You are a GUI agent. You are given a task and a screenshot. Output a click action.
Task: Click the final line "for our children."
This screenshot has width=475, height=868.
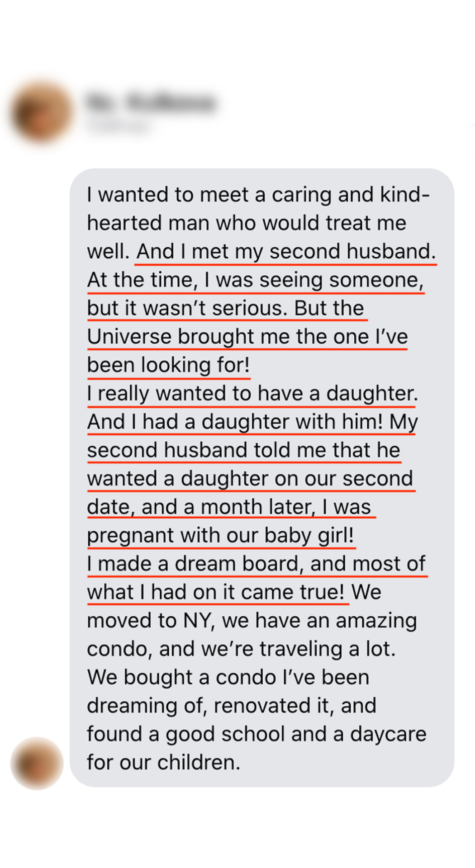(x=163, y=763)
